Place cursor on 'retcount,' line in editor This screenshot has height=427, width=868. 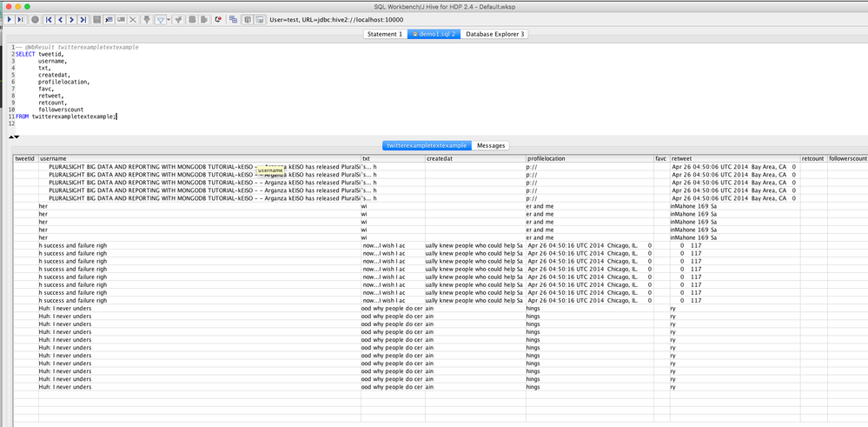pos(53,103)
